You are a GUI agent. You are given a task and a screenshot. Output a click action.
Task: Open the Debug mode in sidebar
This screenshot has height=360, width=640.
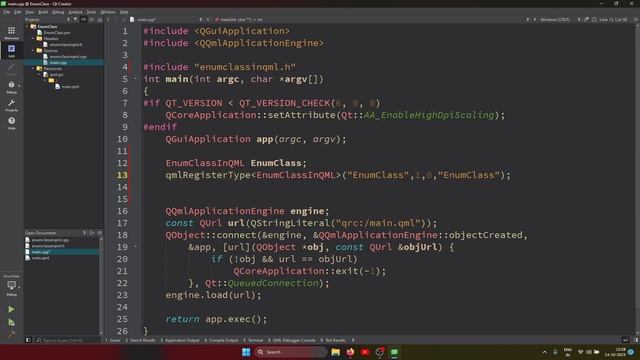click(x=11, y=87)
